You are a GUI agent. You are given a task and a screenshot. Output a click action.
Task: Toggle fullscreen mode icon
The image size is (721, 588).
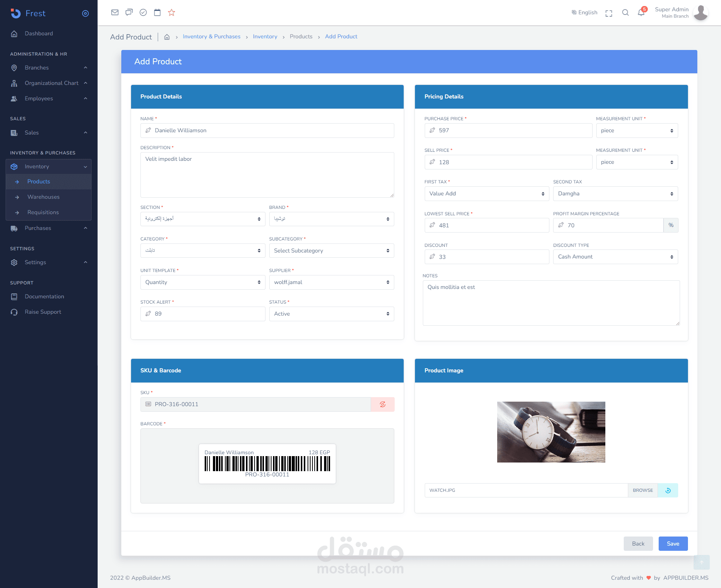[x=609, y=13]
